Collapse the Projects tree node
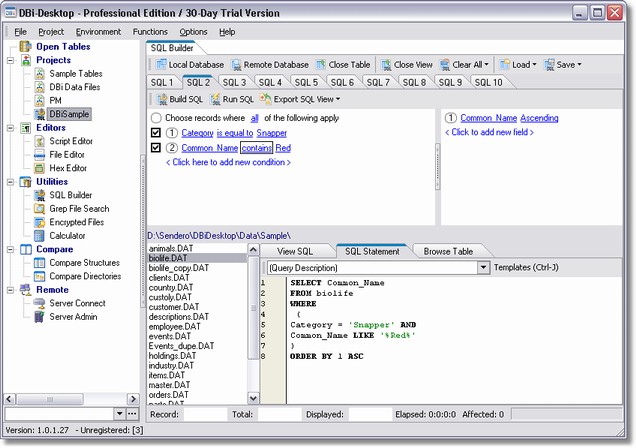Screen dimensions: 636x448 click(11, 60)
